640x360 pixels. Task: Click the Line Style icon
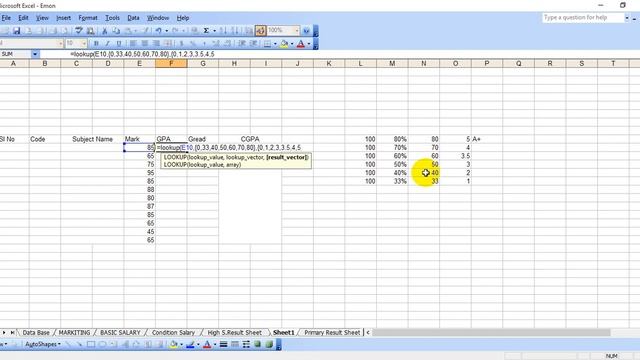point(223,344)
